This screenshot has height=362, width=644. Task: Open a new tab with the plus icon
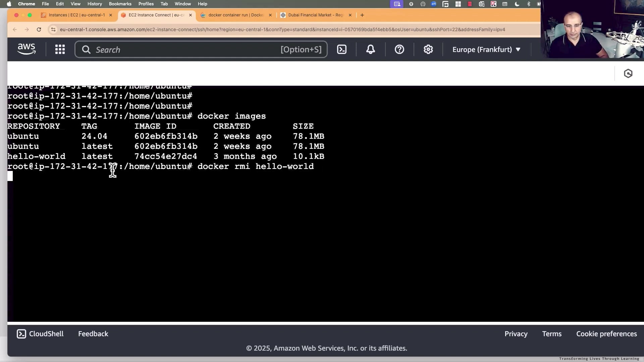(x=362, y=15)
